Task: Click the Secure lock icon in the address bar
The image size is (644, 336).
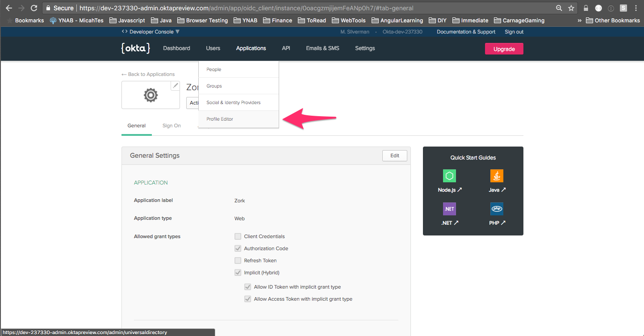Action: (49, 8)
